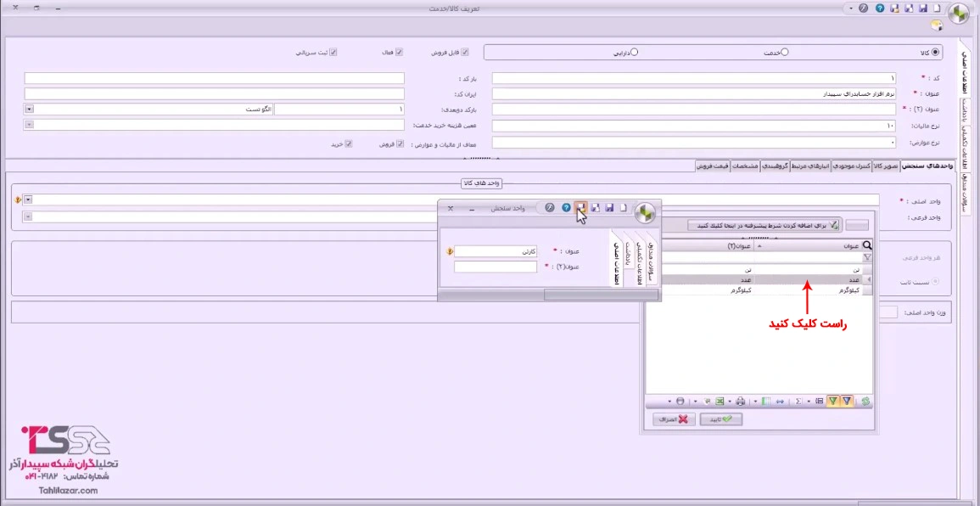Switch to انبارهای مرتبط tab

(x=810, y=166)
